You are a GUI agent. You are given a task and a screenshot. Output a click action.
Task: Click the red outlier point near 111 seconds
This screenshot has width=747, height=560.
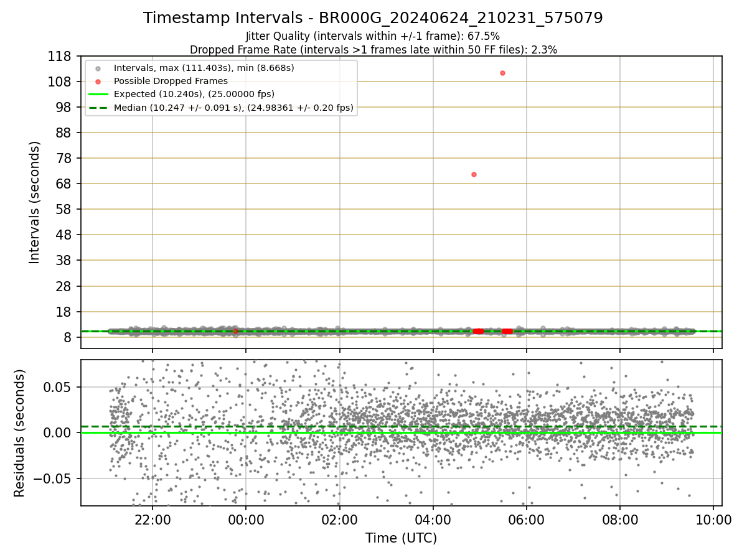click(502, 73)
